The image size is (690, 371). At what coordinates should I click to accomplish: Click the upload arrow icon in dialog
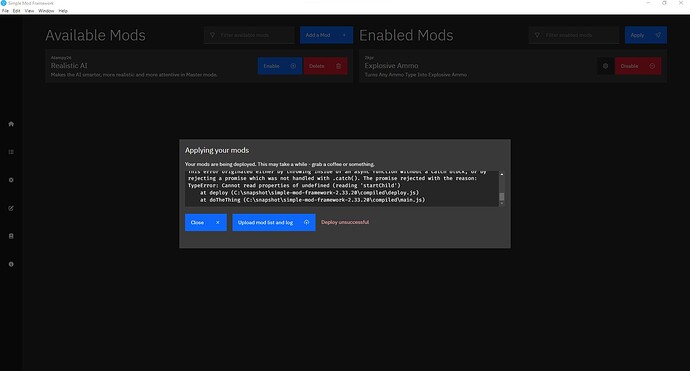306,223
